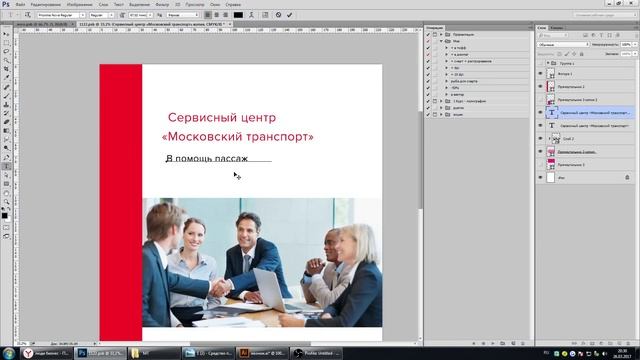
Task: Select the History Brush tool
Action: point(6,113)
